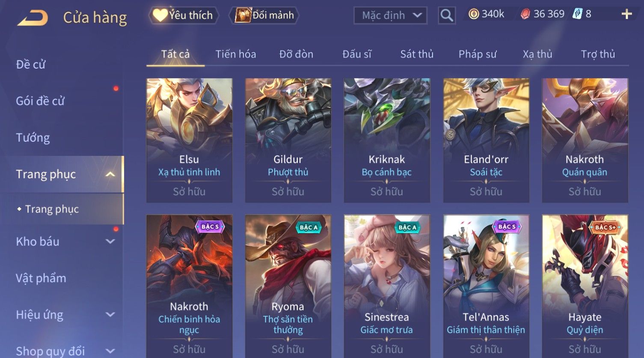Click the blue ticket currency icon
644x358 pixels.
pos(578,14)
